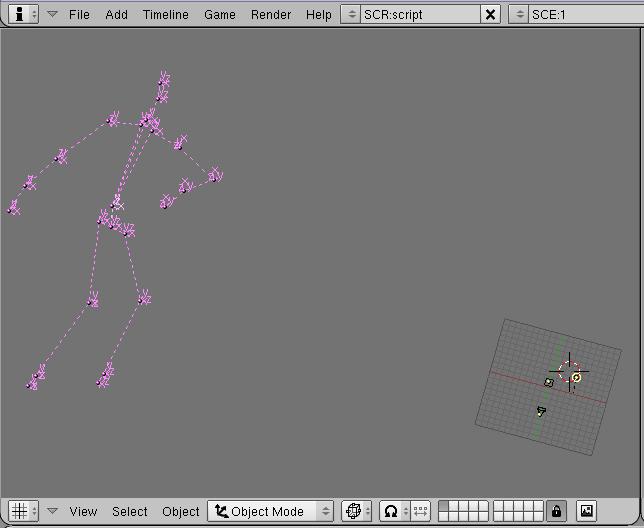Open the viewport draw type cube selector

(x=356, y=511)
